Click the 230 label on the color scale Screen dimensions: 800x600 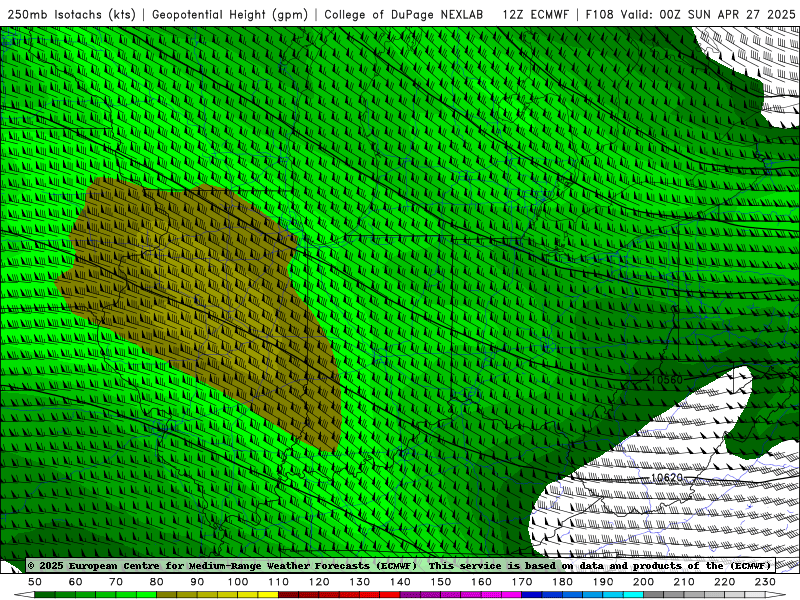click(765, 582)
